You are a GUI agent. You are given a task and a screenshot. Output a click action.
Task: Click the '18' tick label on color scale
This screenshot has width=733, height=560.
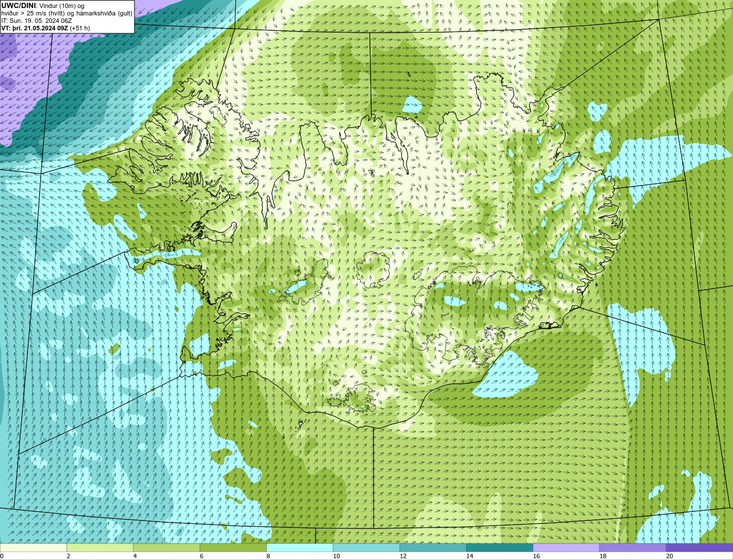point(603,556)
